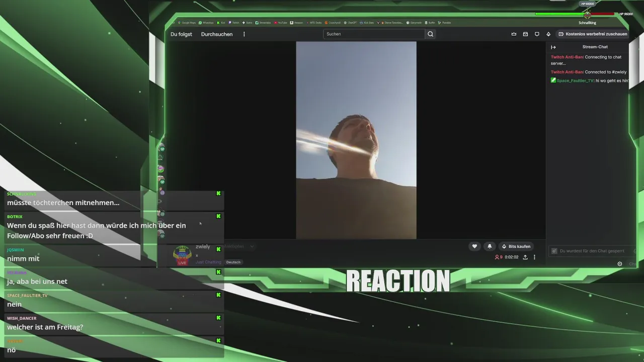
Task: Click the viewer count showing 9
Action: click(499, 257)
